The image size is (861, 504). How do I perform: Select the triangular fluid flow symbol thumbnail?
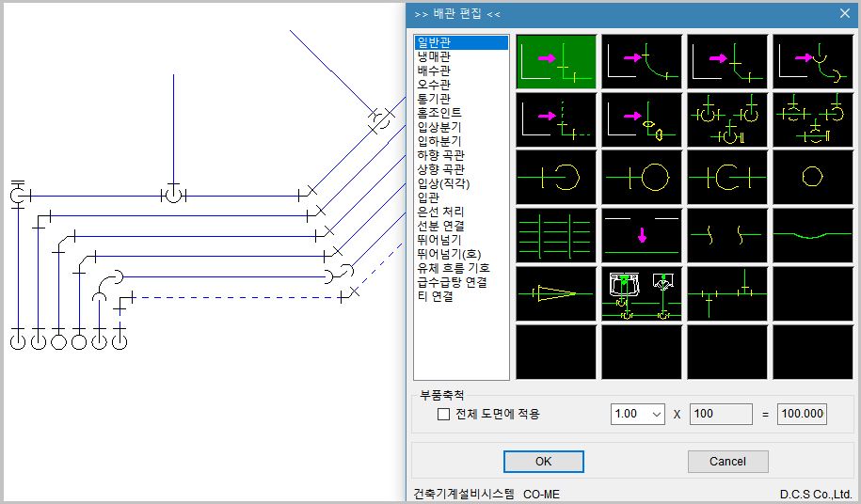[556, 293]
